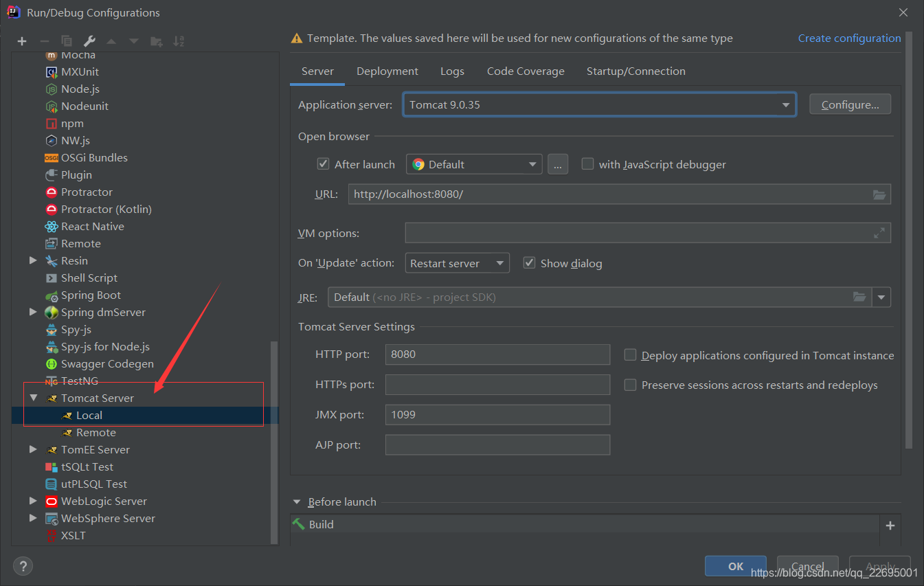
Task: Click the tSQLt Test icon
Action: click(x=52, y=466)
